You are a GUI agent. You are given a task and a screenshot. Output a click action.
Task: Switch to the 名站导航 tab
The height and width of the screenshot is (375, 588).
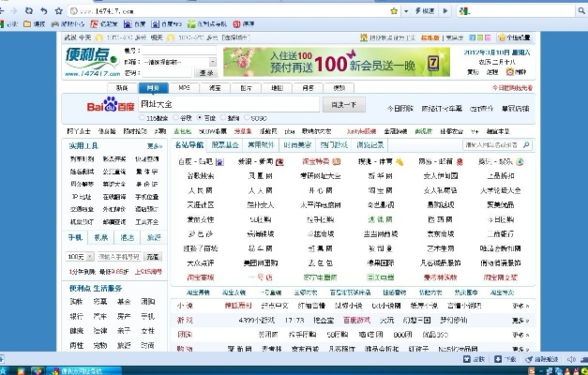(189, 145)
